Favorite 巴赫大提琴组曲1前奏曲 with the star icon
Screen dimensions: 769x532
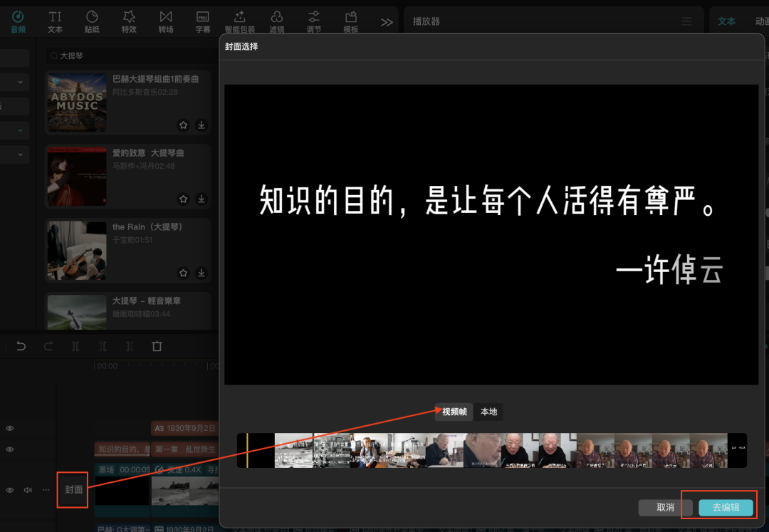coord(183,125)
